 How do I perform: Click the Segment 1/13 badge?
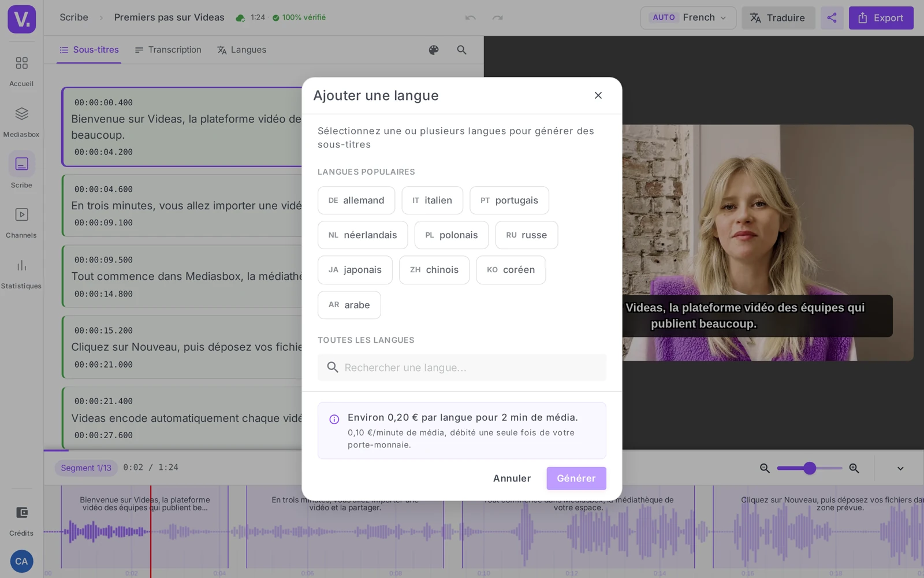[x=86, y=468]
